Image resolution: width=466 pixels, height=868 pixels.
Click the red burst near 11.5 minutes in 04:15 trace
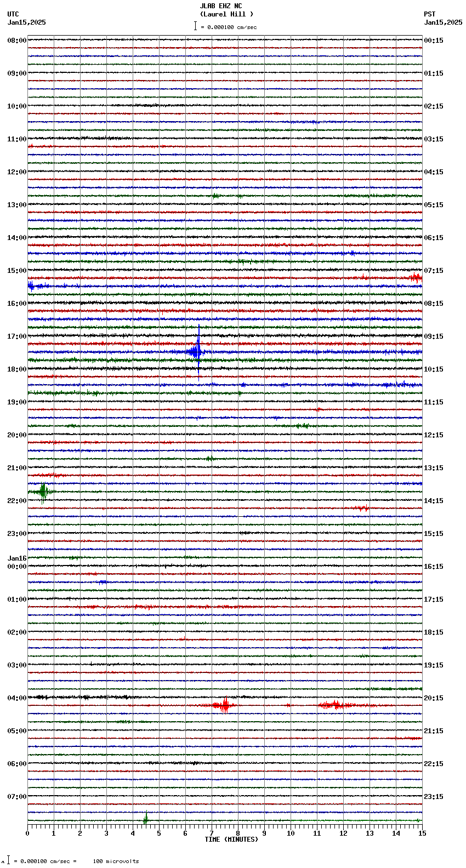[336, 705]
